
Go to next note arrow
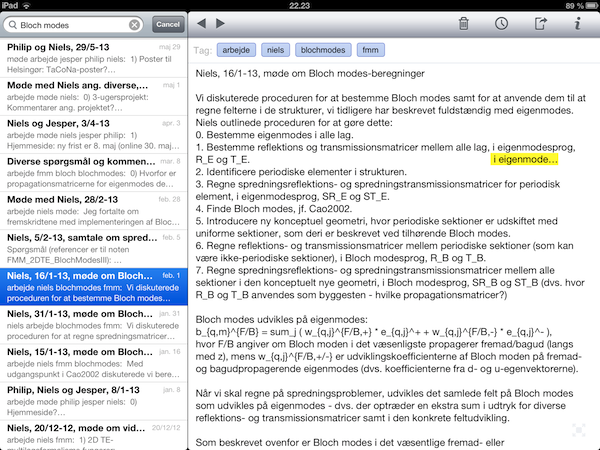tap(220, 23)
